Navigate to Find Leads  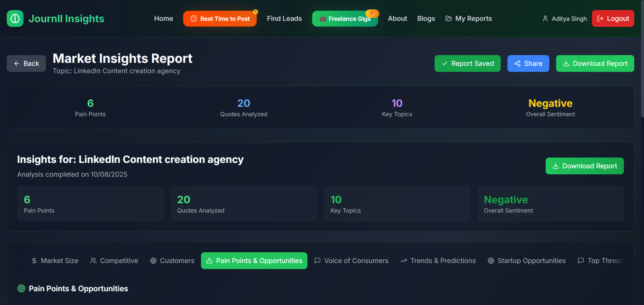tap(284, 18)
